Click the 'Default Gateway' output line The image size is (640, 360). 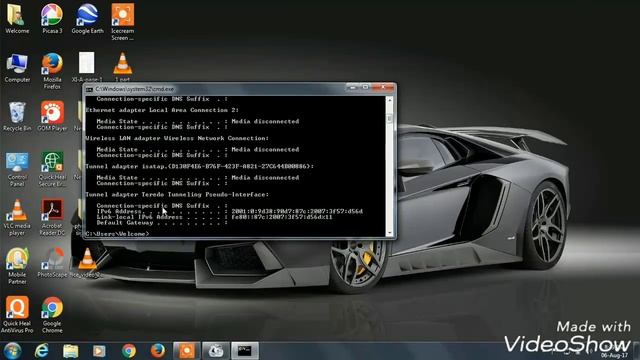(x=162, y=223)
